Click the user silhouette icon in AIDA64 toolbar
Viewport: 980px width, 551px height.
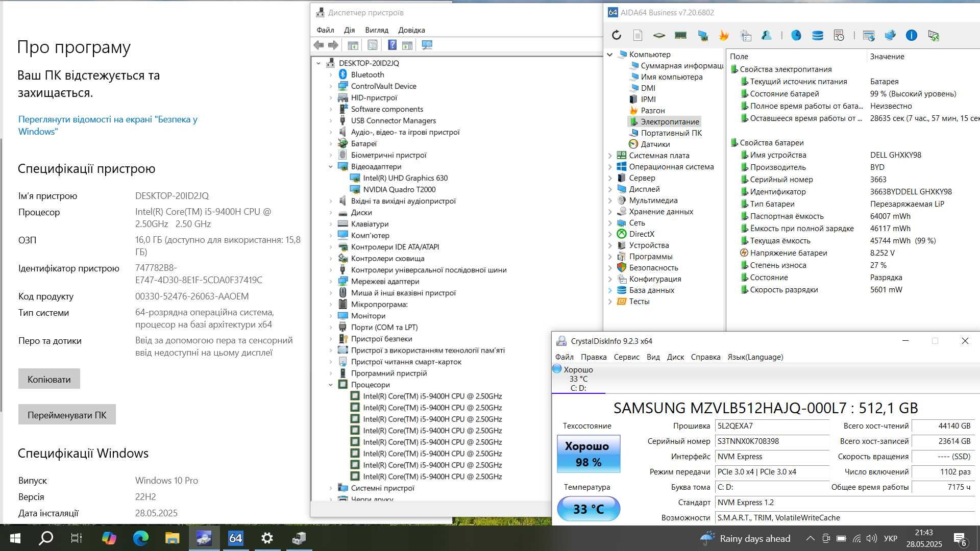pos(767,35)
